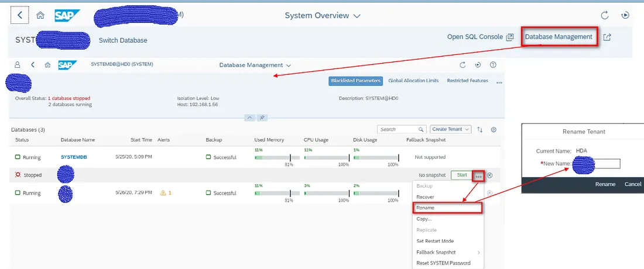Viewport: 644px width, 269px height.
Task: Collapse the header with the up-chevron button
Action: [x=249, y=118]
